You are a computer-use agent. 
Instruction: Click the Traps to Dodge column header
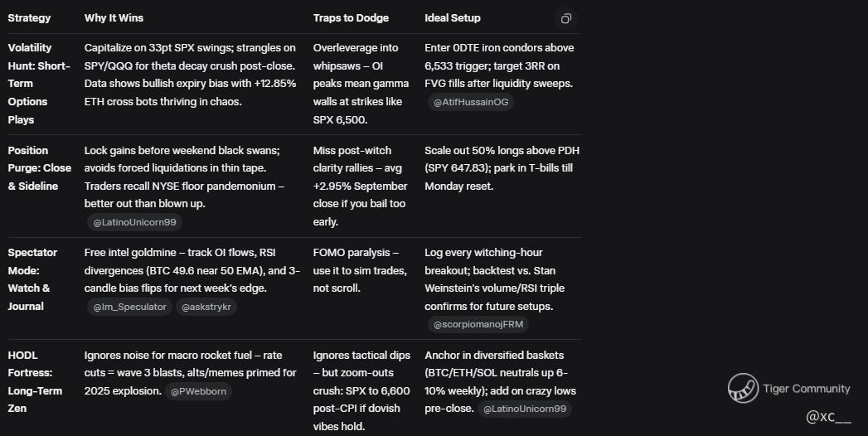coord(351,18)
